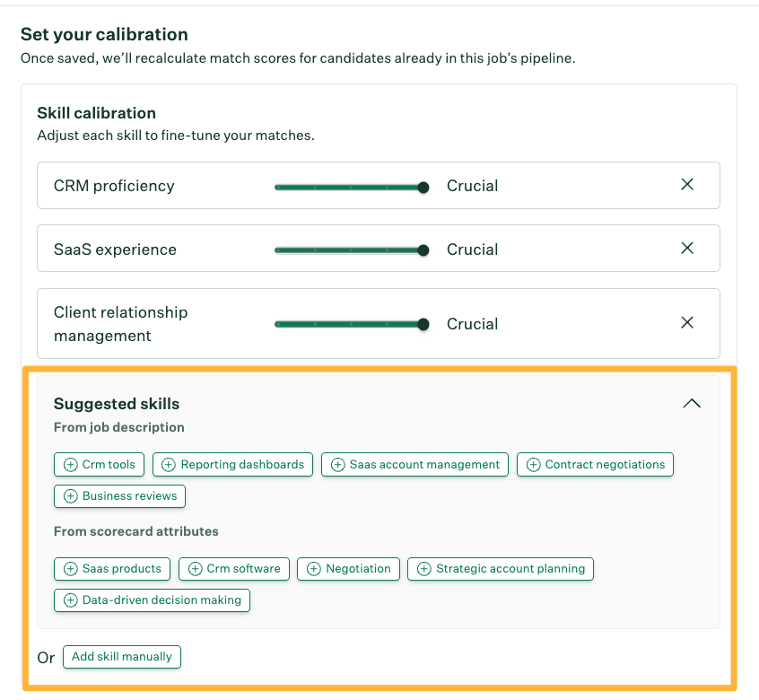Viewport: 759px width, 700px height.
Task: Click the Crucial label beside SaaS experience
Action: [x=472, y=249]
